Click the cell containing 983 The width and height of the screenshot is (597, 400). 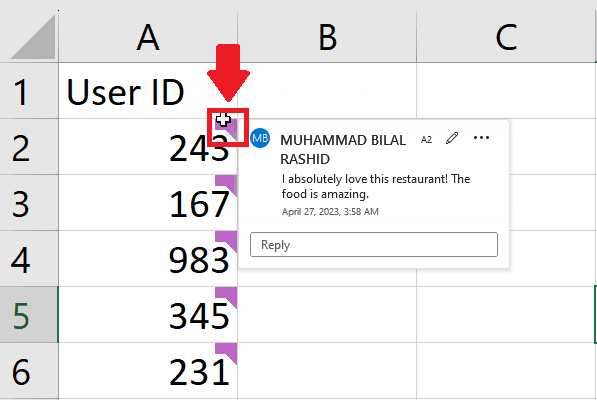(x=148, y=258)
